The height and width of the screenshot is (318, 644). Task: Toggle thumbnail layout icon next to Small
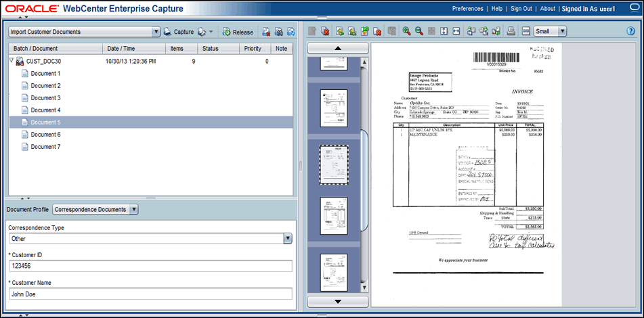pyautogui.click(x=525, y=31)
